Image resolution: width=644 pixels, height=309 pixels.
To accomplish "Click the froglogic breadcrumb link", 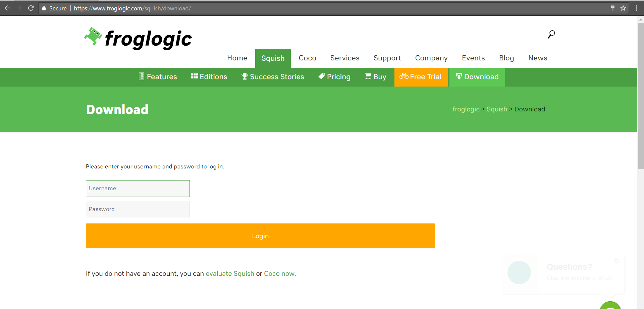I will tap(466, 109).
